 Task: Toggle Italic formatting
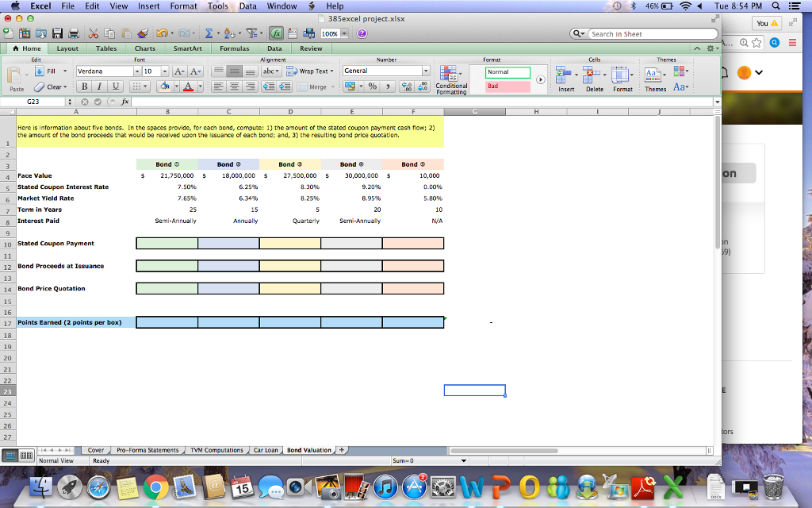tap(99, 87)
